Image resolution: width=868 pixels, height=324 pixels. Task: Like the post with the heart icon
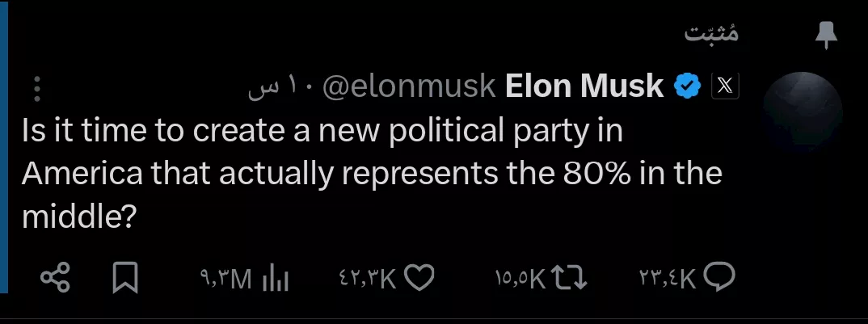coord(419,279)
